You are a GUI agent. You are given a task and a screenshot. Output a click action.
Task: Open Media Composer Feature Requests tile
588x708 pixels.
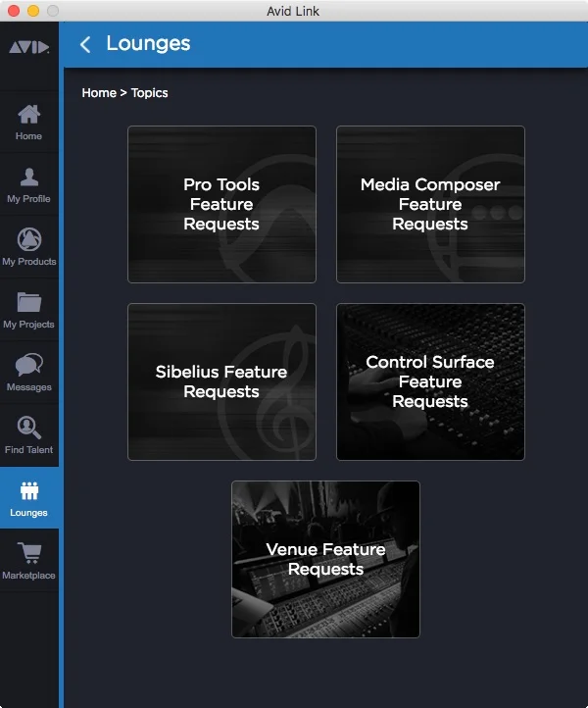(x=430, y=205)
